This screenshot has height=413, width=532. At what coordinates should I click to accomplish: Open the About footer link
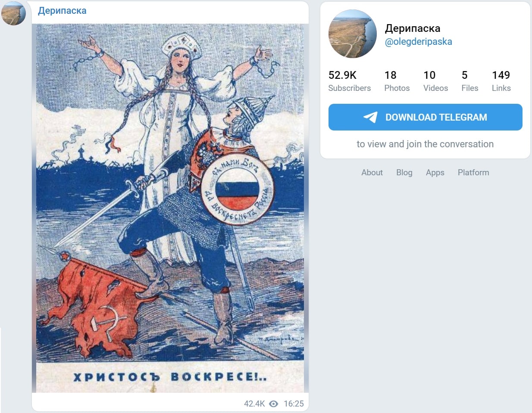372,172
